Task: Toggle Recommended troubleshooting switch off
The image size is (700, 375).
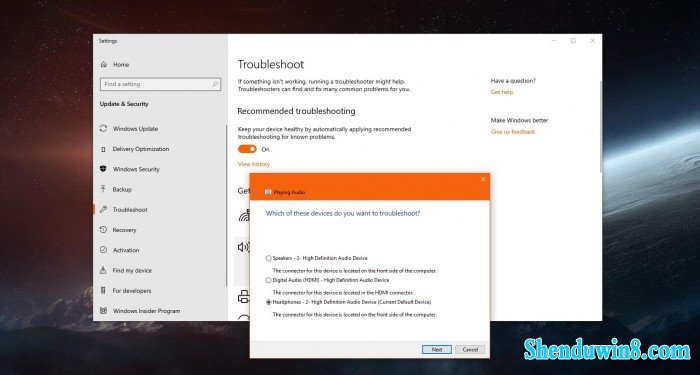Action: click(x=247, y=149)
